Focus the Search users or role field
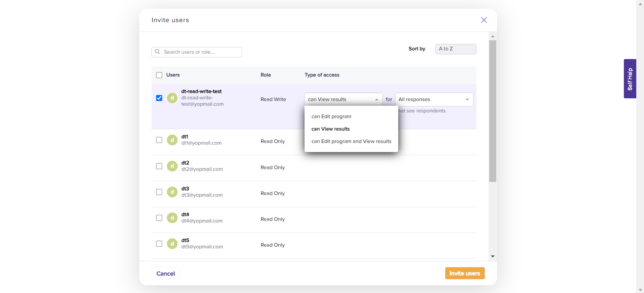The image size is (644, 293). tap(201, 52)
